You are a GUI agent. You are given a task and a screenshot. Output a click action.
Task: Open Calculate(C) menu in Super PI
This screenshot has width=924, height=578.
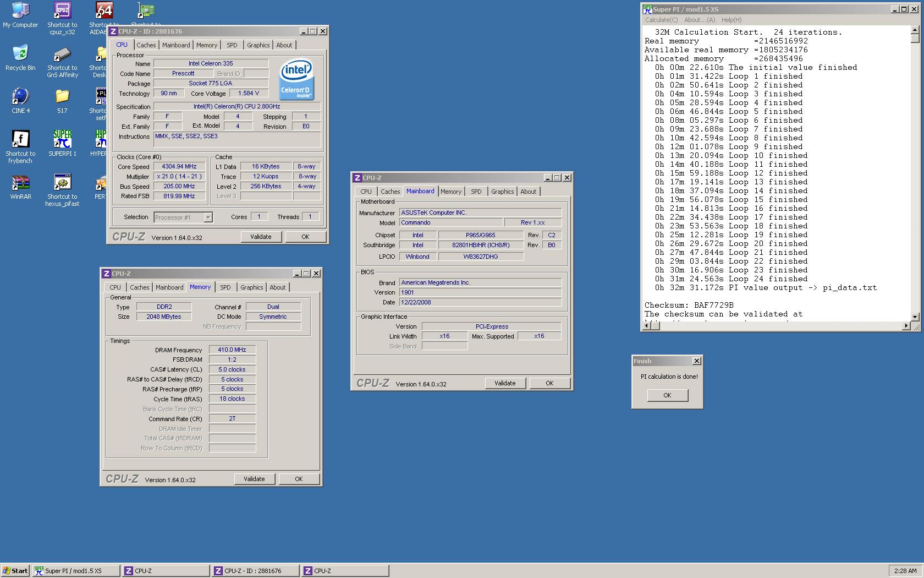(x=661, y=20)
